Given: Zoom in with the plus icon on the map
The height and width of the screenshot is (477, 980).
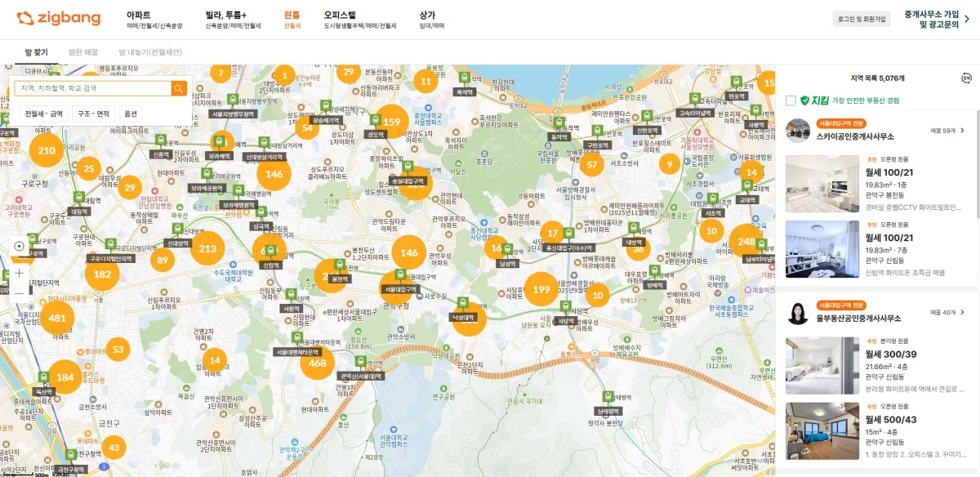Looking at the screenshot, I should (x=18, y=273).
